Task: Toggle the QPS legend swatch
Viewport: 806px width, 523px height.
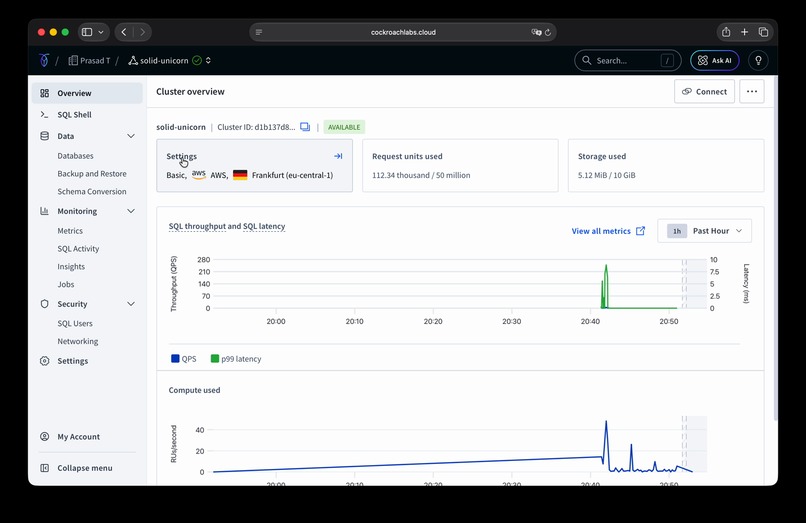Action: [175, 358]
